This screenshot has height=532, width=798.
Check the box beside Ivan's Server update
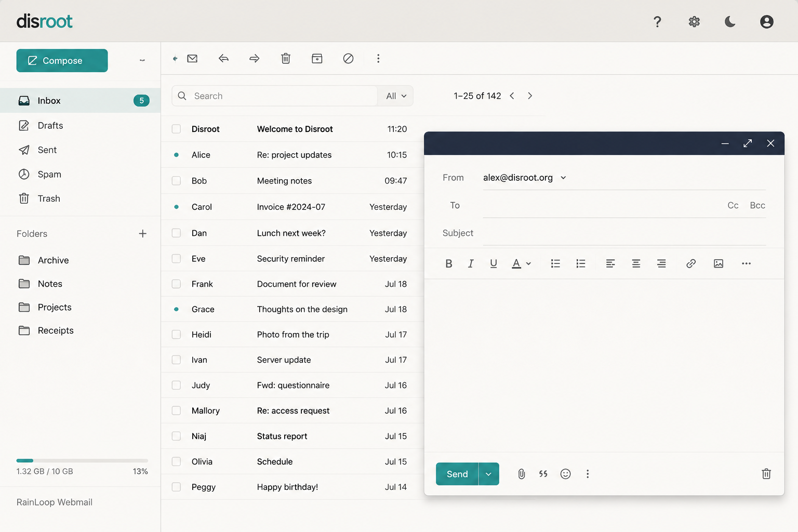[x=177, y=360]
